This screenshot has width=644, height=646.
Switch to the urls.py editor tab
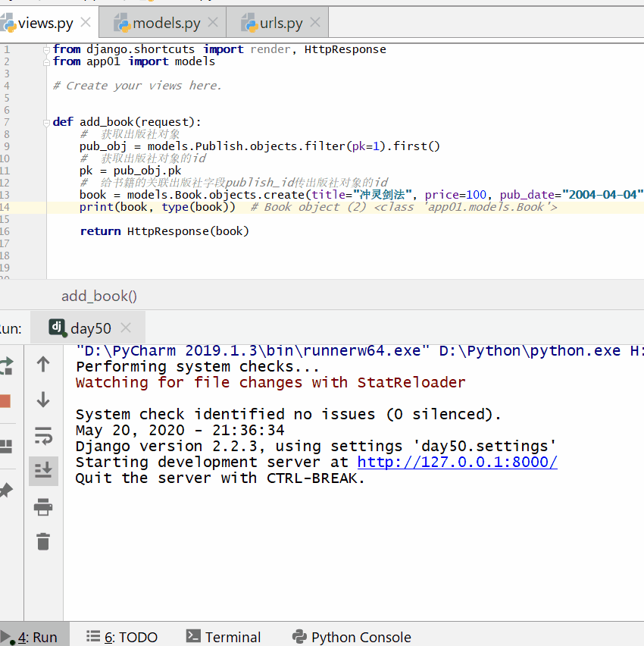[x=282, y=24]
